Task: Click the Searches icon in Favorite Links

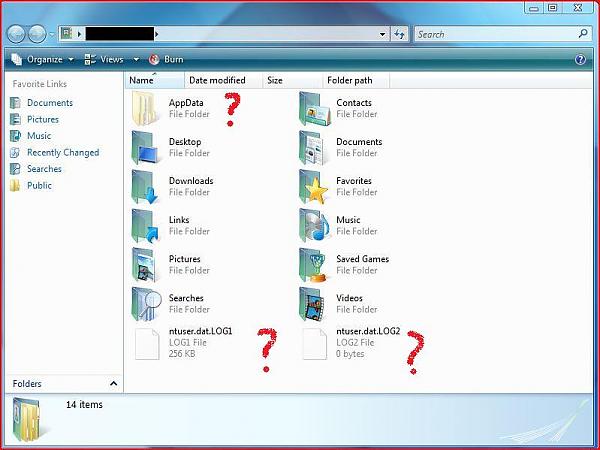Action: (x=15, y=169)
